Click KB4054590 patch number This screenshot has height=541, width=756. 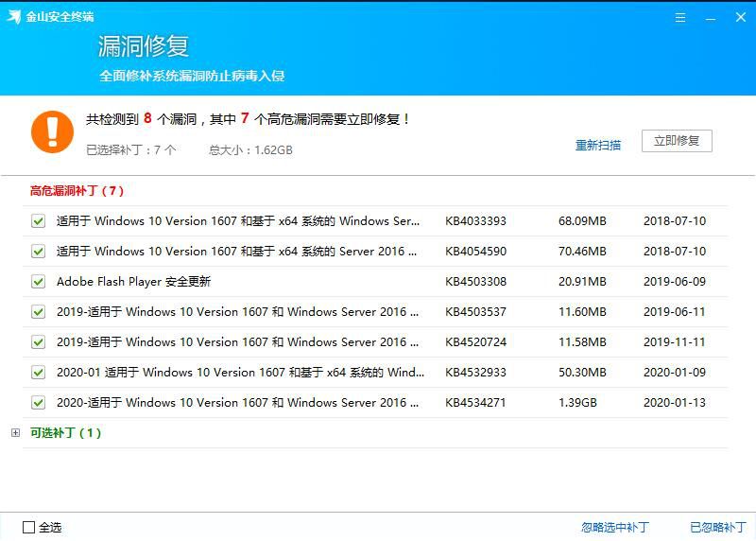(x=475, y=252)
